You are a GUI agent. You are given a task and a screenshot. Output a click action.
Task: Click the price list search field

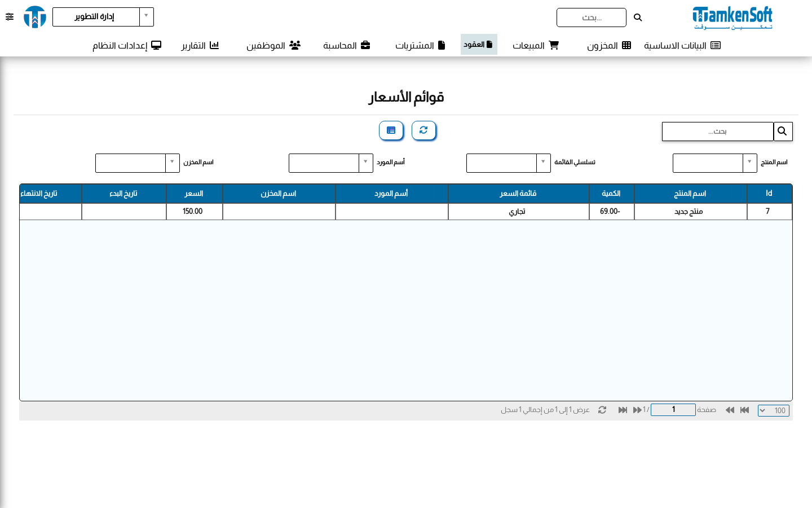tap(718, 132)
